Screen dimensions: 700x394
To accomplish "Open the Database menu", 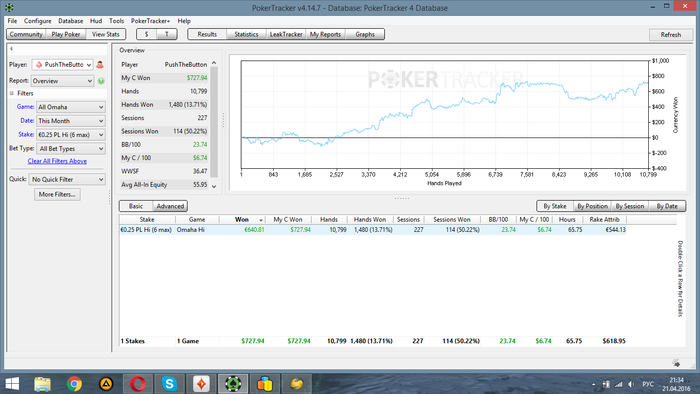I will pyautogui.click(x=71, y=21).
